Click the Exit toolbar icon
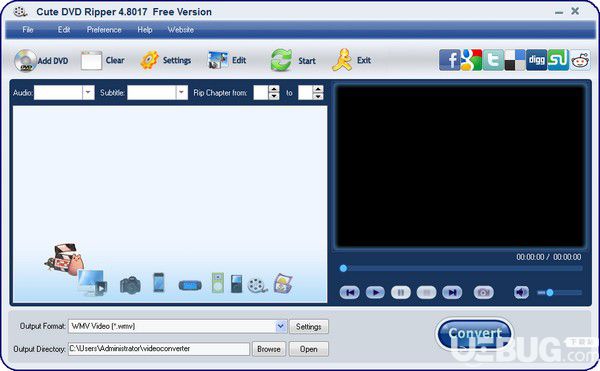The width and height of the screenshot is (600, 371). [351, 60]
